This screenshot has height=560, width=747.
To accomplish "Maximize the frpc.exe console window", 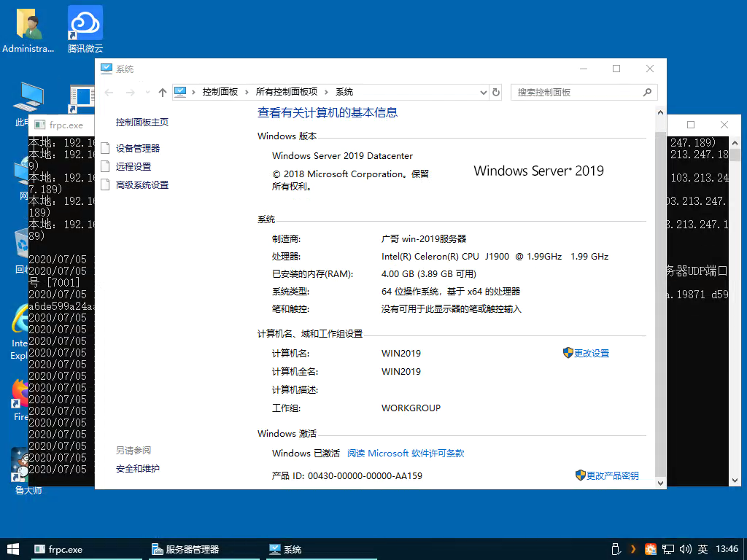I will [x=691, y=125].
